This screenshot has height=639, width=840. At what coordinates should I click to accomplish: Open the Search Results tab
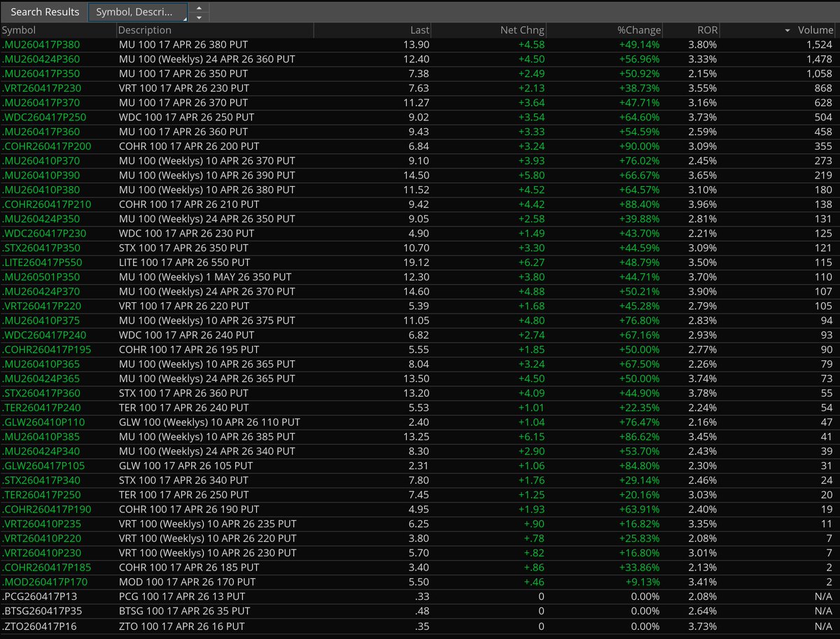click(45, 12)
